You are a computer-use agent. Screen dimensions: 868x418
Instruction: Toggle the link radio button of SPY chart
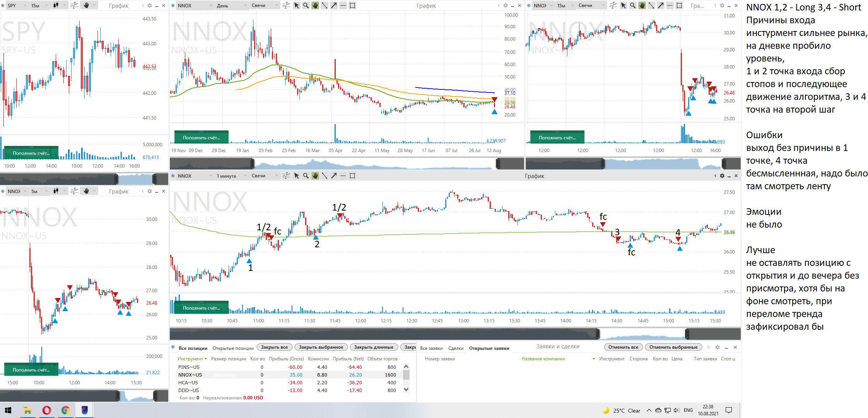click(x=3, y=5)
